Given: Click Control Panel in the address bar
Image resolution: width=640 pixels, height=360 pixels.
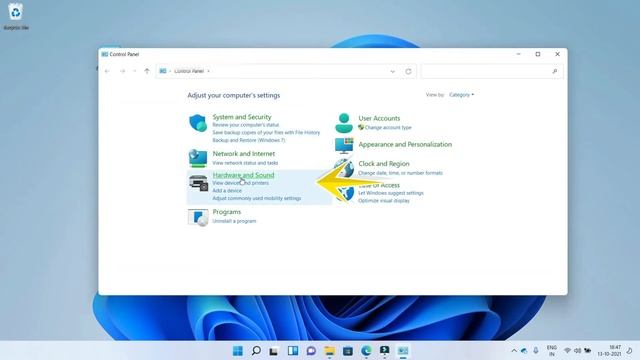Looking at the screenshot, I should [x=189, y=71].
